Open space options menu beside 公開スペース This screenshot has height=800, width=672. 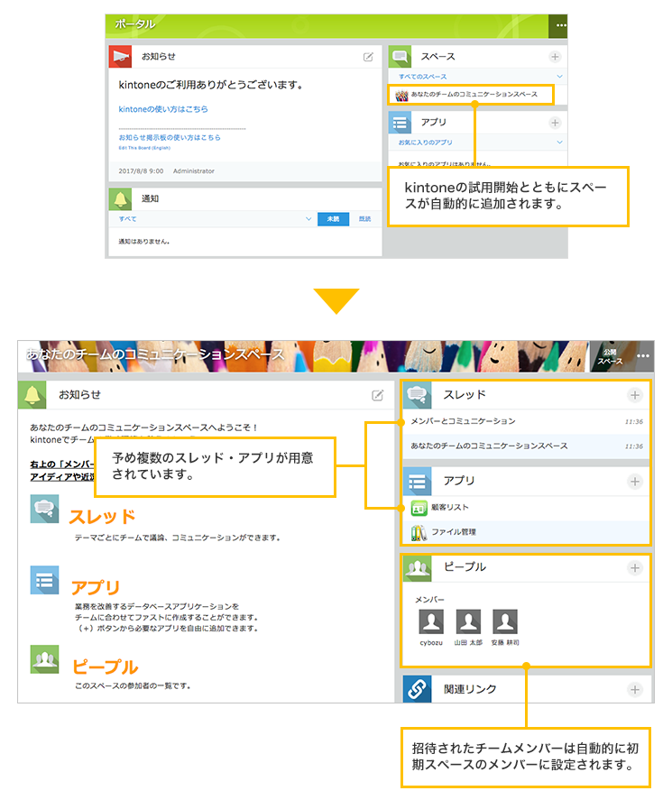tap(642, 356)
